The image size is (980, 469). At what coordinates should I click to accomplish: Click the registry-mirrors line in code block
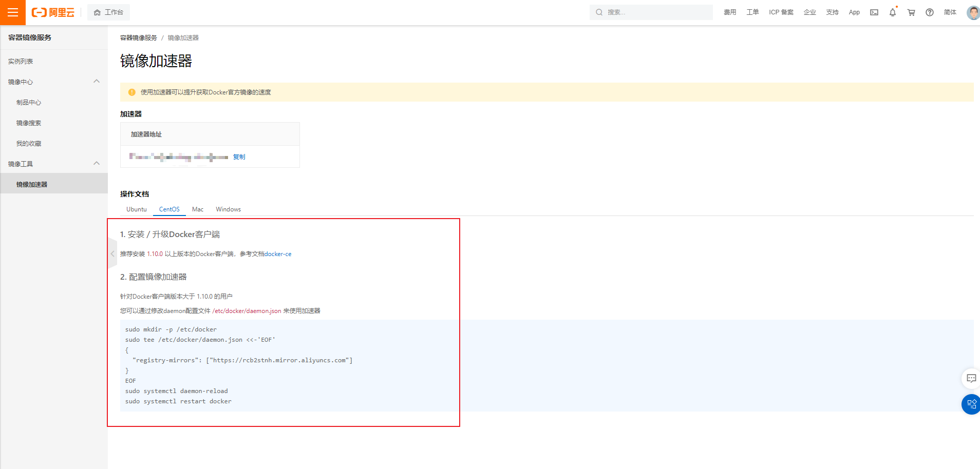242,360
